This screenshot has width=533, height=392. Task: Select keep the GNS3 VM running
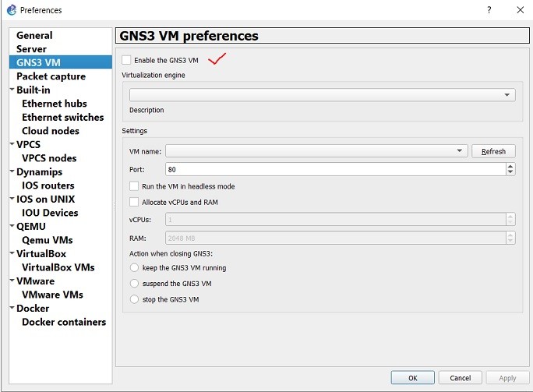(x=134, y=267)
